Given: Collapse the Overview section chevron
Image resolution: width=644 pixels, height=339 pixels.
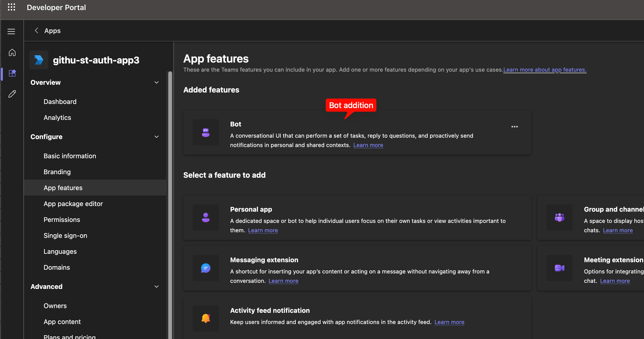Looking at the screenshot, I should [x=157, y=82].
